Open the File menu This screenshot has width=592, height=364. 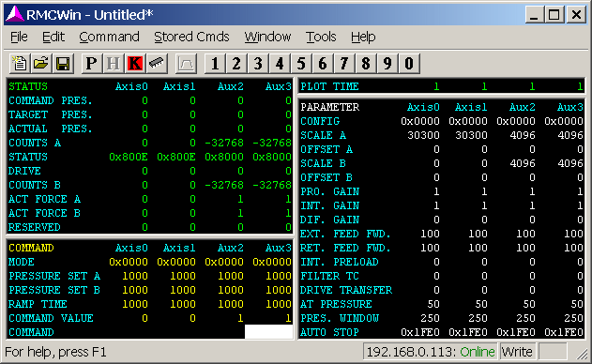point(19,37)
